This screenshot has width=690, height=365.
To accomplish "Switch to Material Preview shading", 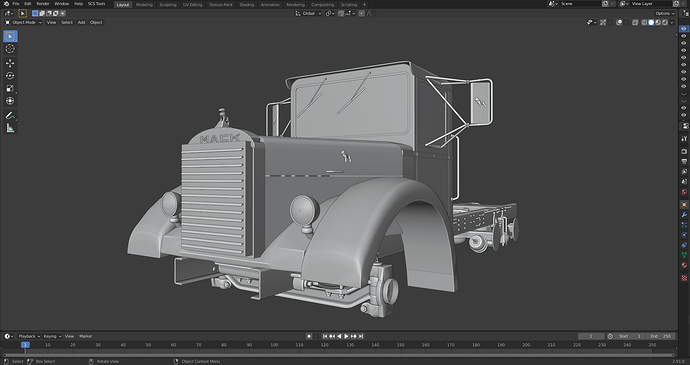I will click(x=658, y=22).
